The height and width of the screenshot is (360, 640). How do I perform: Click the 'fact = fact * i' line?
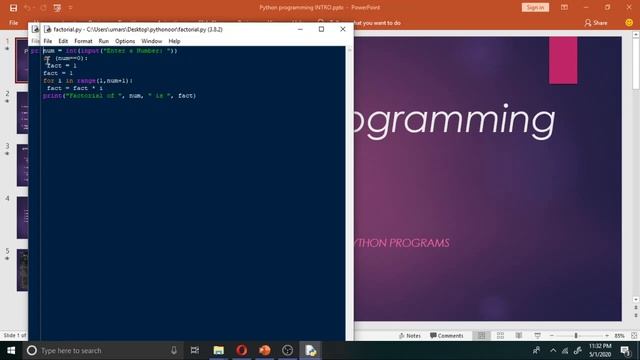point(75,88)
